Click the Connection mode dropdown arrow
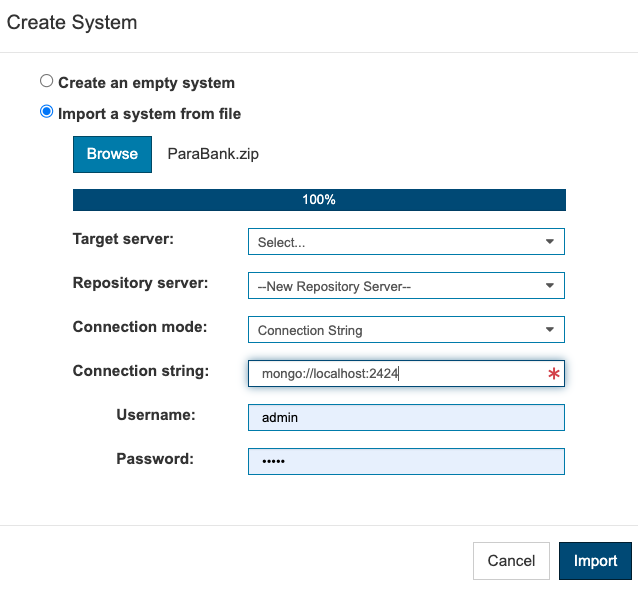The width and height of the screenshot is (638, 589). tap(549, 329)
